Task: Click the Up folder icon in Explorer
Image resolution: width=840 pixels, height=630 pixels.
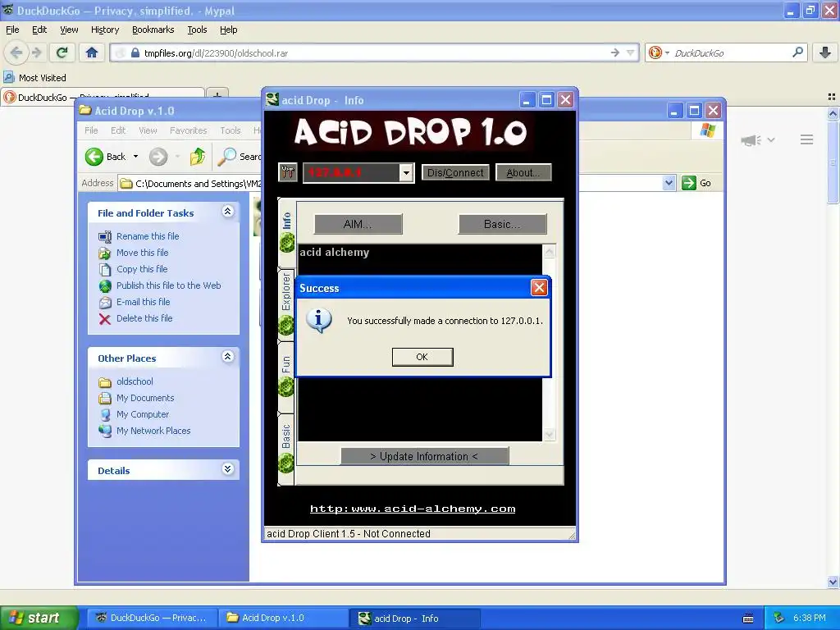Action: click(x=198, y=157)
